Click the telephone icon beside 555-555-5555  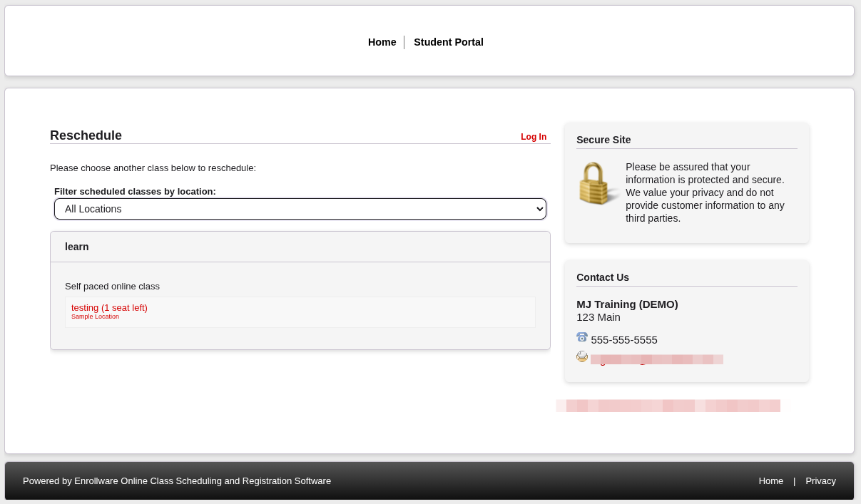tap(582, 337)
